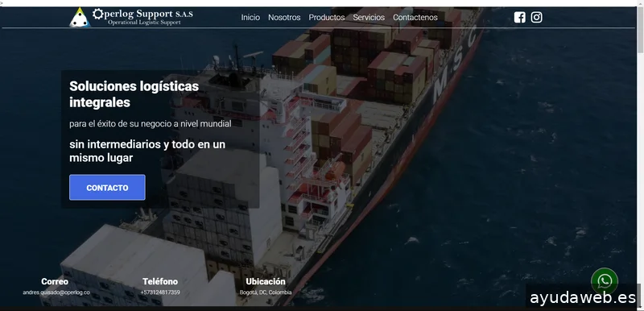Click the Bogotá, DC, Colombia location text
644x311 pixels.
click(x=266, y=292)
